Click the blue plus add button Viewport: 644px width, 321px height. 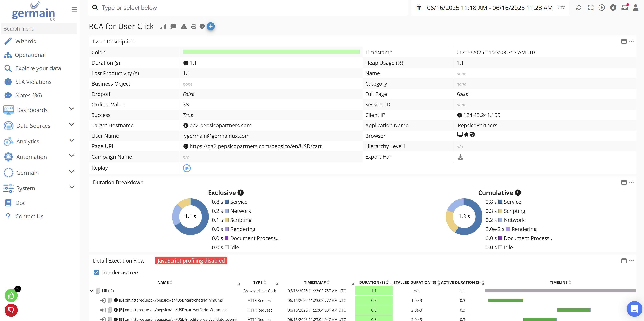coord(211,26)
